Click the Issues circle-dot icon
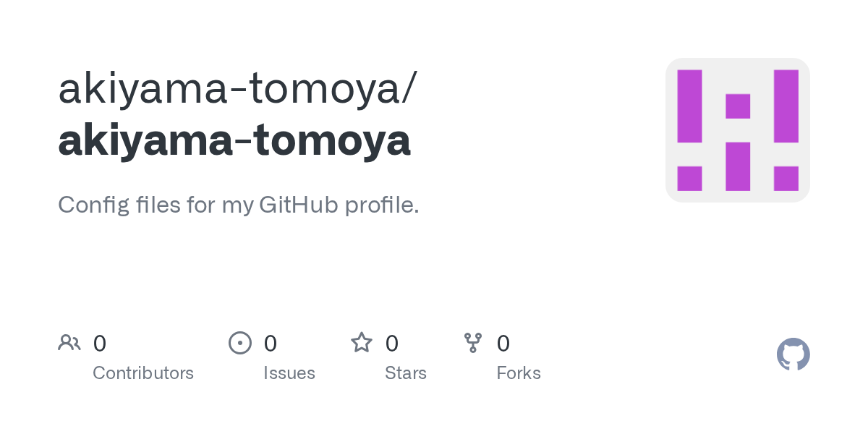 click(239, 342)
